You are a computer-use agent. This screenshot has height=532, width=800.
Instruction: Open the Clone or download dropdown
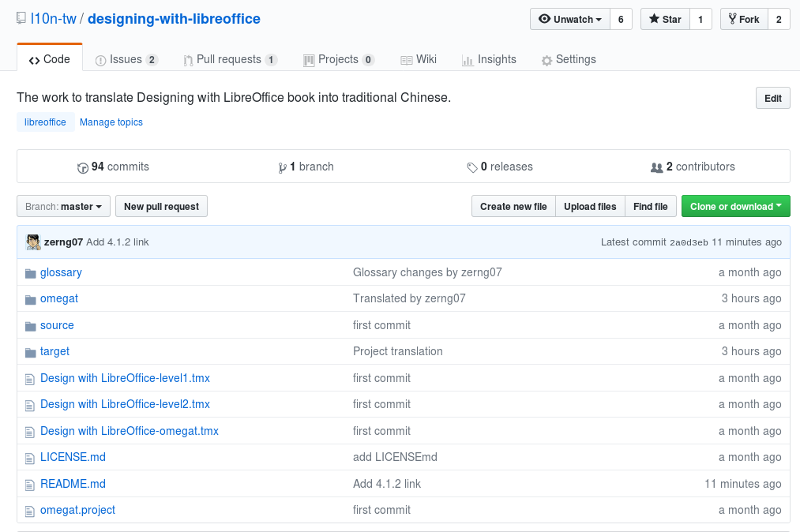[x=735, y=207]
